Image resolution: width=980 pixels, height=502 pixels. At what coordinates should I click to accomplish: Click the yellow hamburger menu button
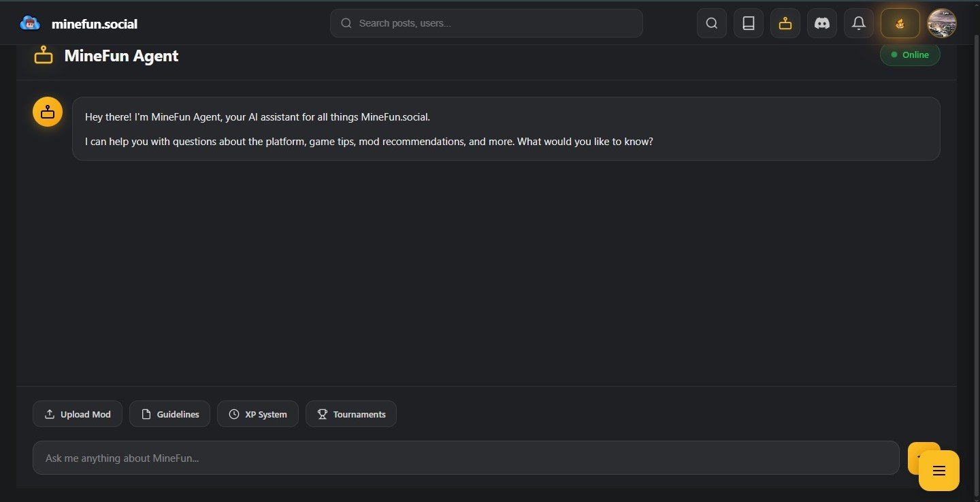tap(938, 471)
